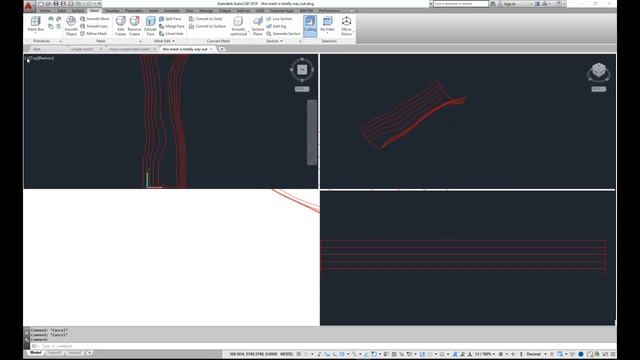
Task: Click the Smooth Object tool
Action: pyautogui.click(x=71, y=26)
